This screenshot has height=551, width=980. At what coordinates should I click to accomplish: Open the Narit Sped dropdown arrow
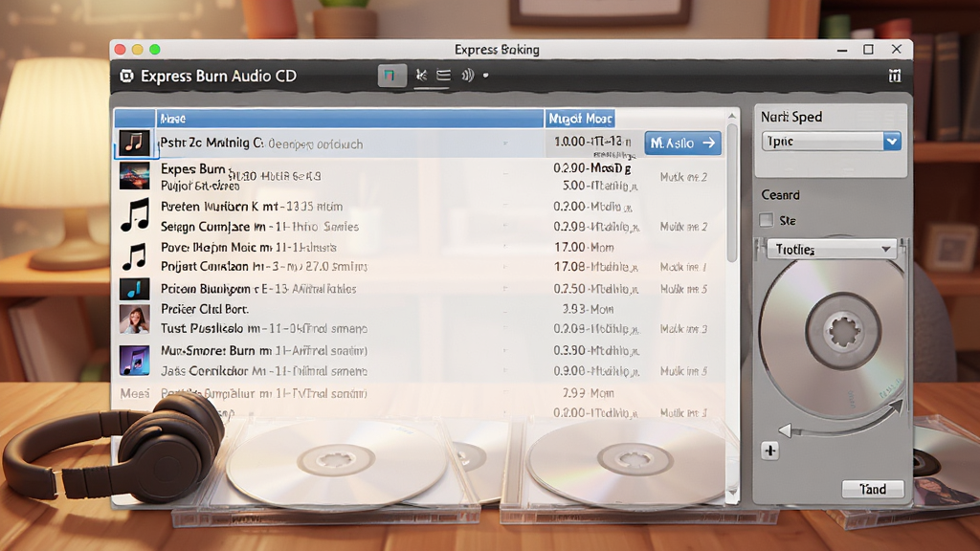[x=892, y=142]
